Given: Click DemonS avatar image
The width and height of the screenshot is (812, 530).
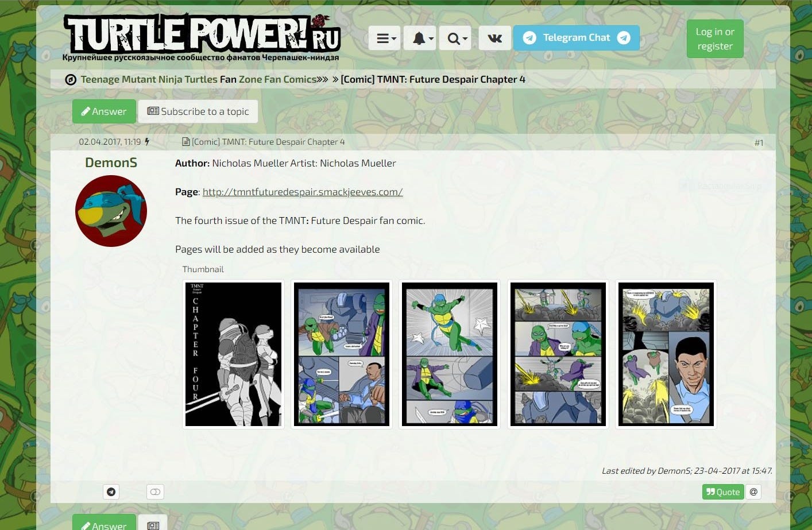Looking at the screenshot, I should 111,211.
